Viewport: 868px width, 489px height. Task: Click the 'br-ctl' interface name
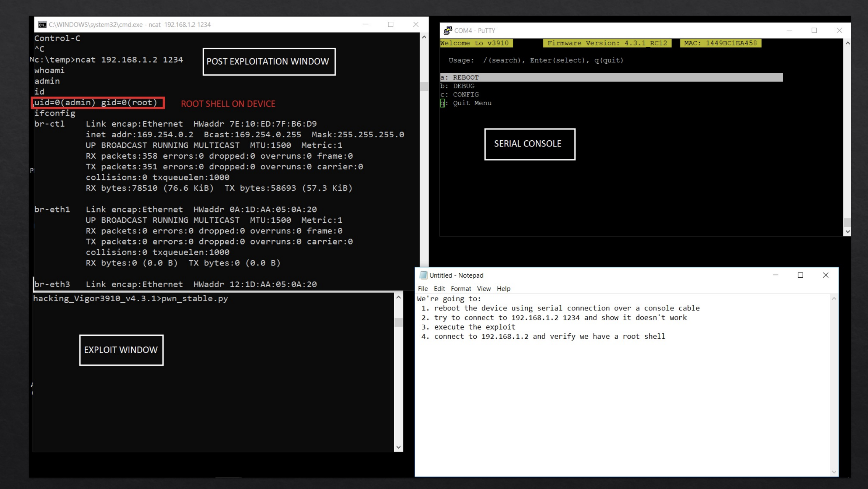pos(49,124)
